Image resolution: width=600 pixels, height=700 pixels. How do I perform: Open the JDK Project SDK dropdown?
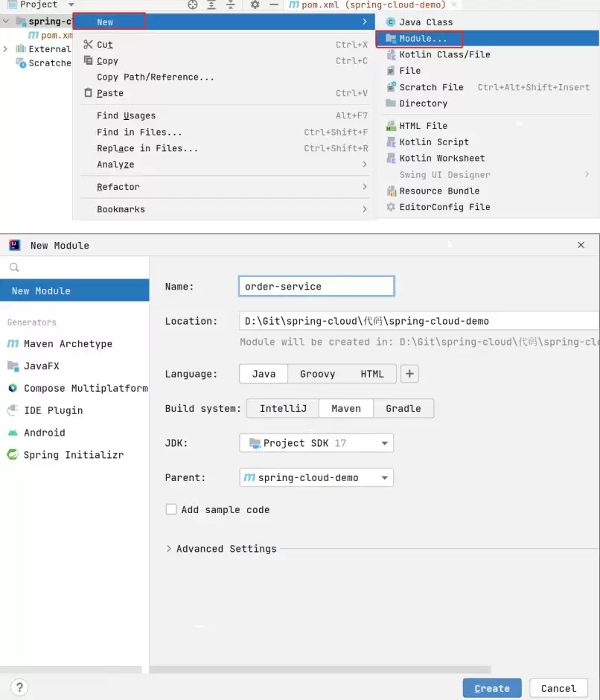coord(316,443)
